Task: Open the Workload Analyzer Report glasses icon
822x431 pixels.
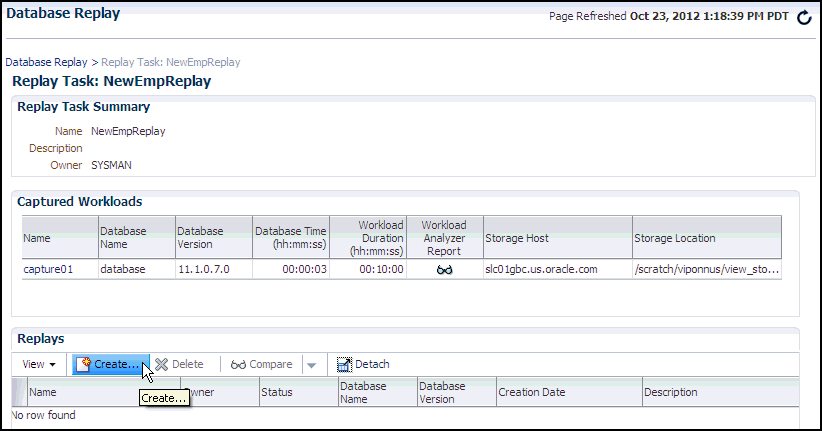Action: (x=444, y=269)
